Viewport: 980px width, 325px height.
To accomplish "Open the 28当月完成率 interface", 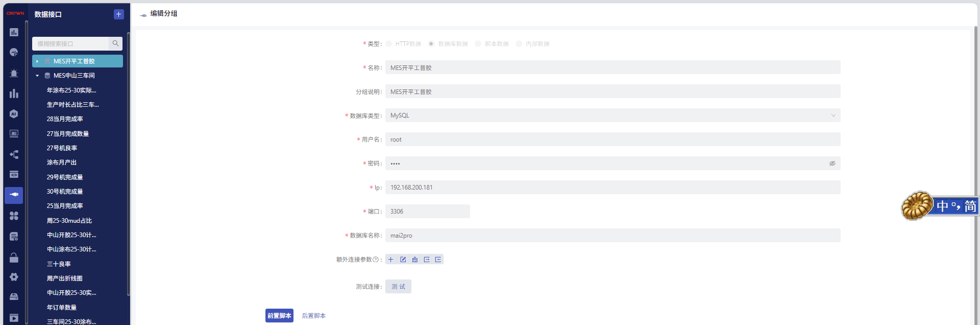I will (x=65, y=119).
